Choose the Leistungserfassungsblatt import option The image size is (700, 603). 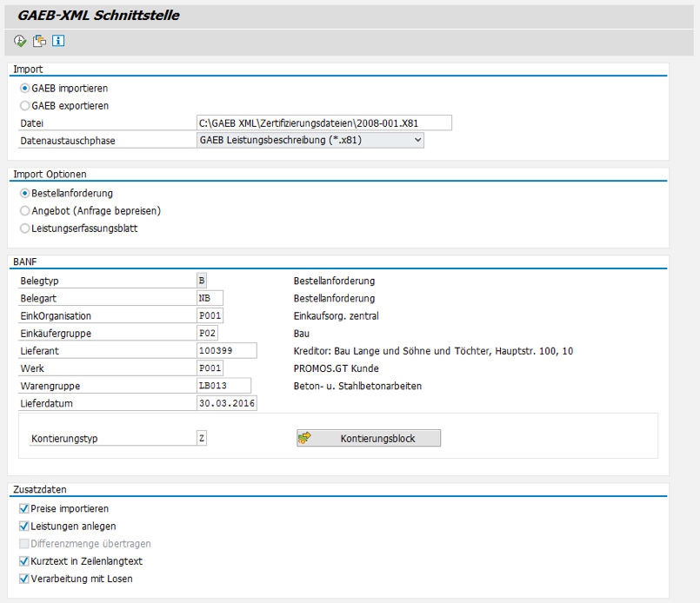pyautogui.click(x=24, y=228)
